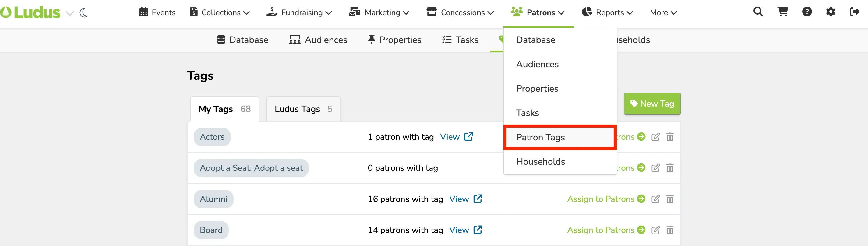
Task: Go to Properties in the sub-navigation bar
Action: (395, 40)
